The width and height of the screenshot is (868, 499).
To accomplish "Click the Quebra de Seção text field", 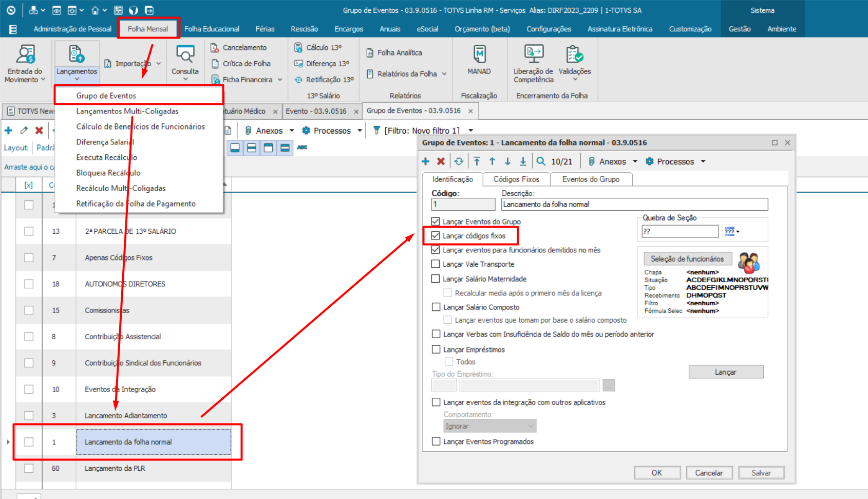I will [x=680, y=231].
